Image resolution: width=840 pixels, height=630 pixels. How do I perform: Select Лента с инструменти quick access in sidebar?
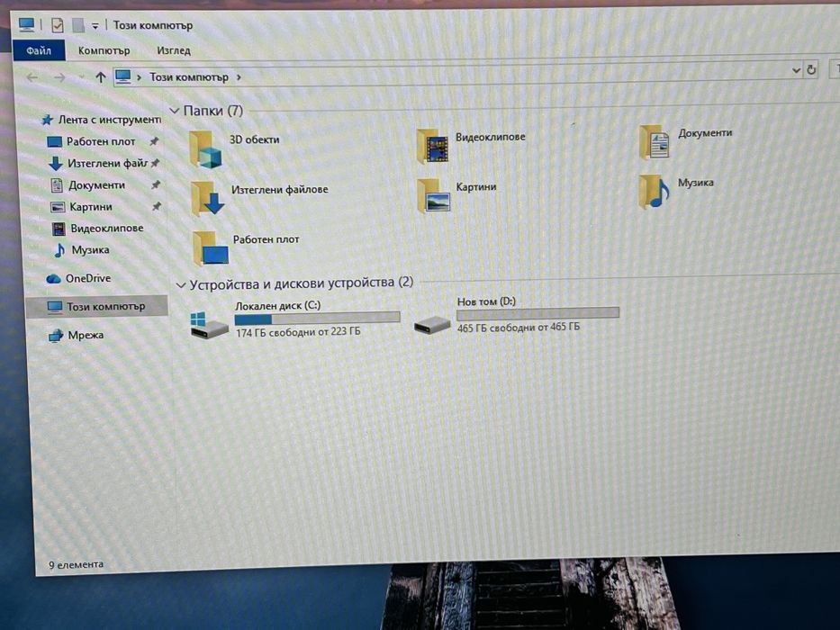click(x=102, y=120)
